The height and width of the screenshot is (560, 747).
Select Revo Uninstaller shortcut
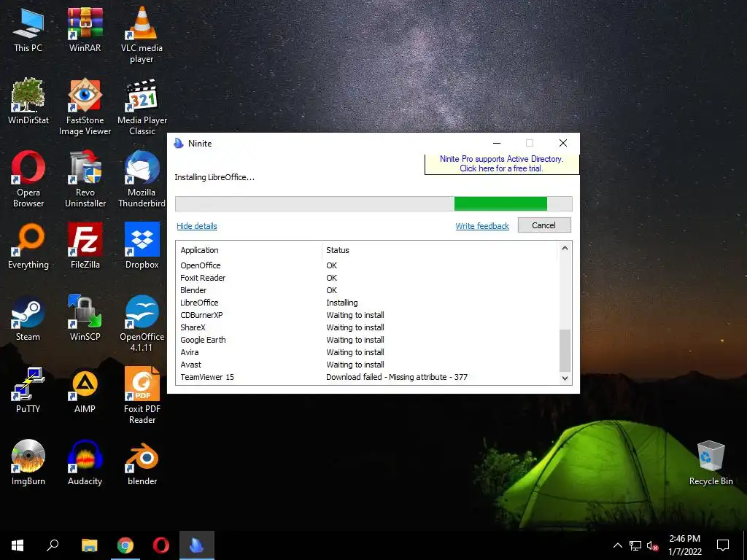[x=85, y=179]
